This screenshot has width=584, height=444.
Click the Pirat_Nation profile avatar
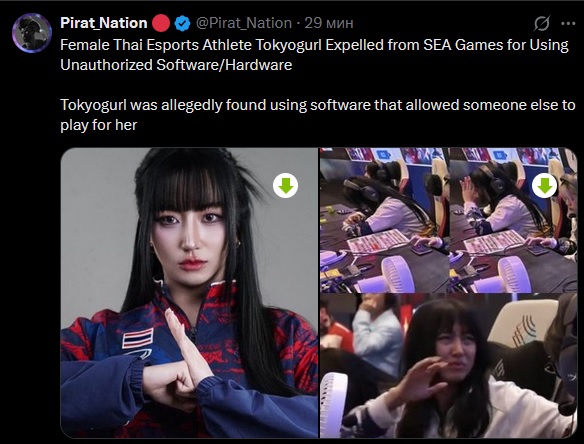coord(32,33)
